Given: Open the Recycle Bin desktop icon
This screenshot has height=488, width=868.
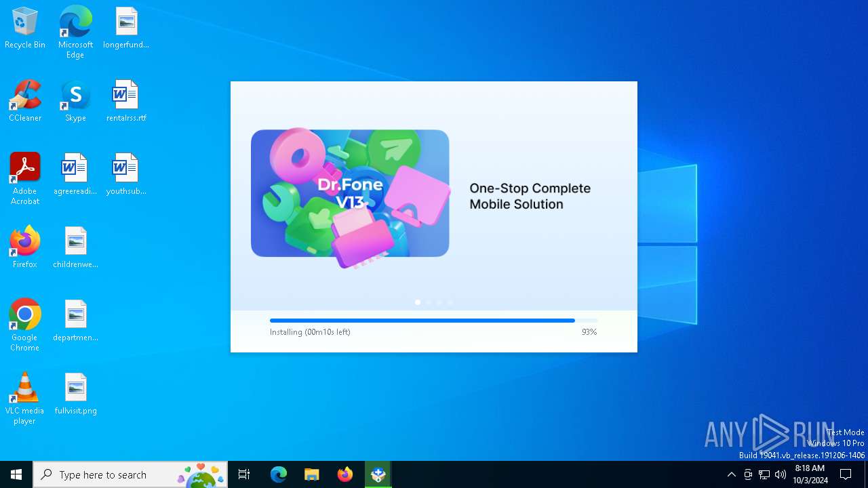Looking at the screenshot, I should (25, 28).
